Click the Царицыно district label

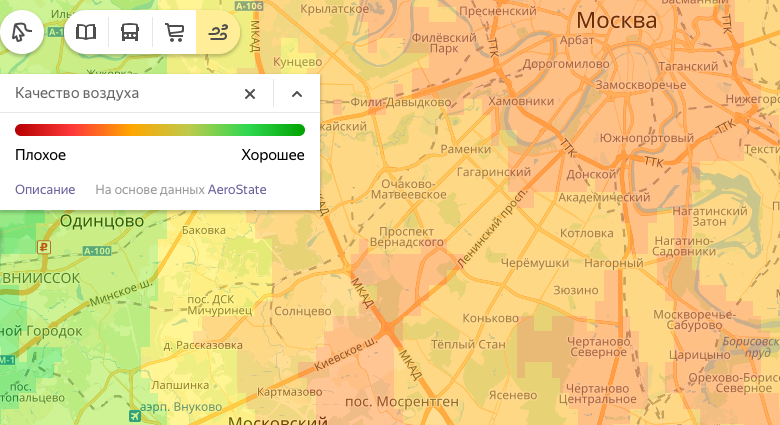(699, 355)
